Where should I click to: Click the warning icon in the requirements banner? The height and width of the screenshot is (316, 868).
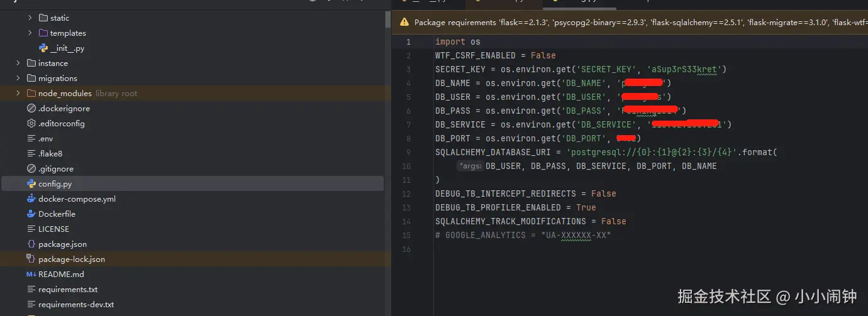click(x=404, y=23)
